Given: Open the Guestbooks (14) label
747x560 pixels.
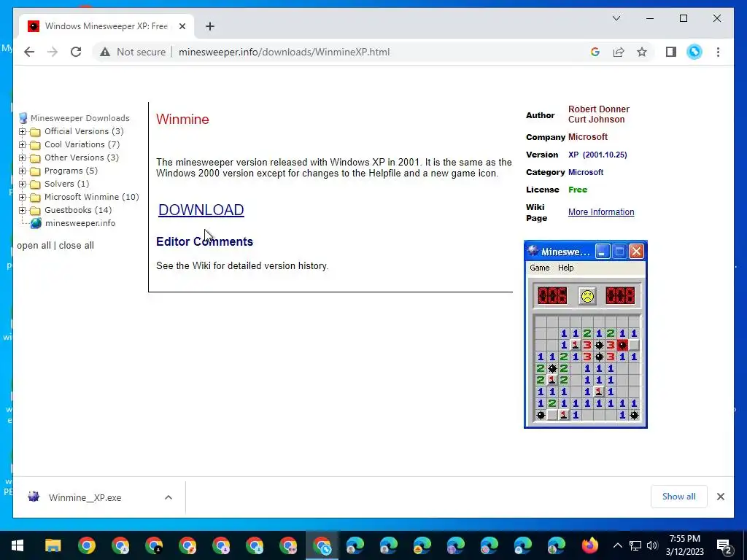Looking at the screenshot, I should tap(78, 209).
